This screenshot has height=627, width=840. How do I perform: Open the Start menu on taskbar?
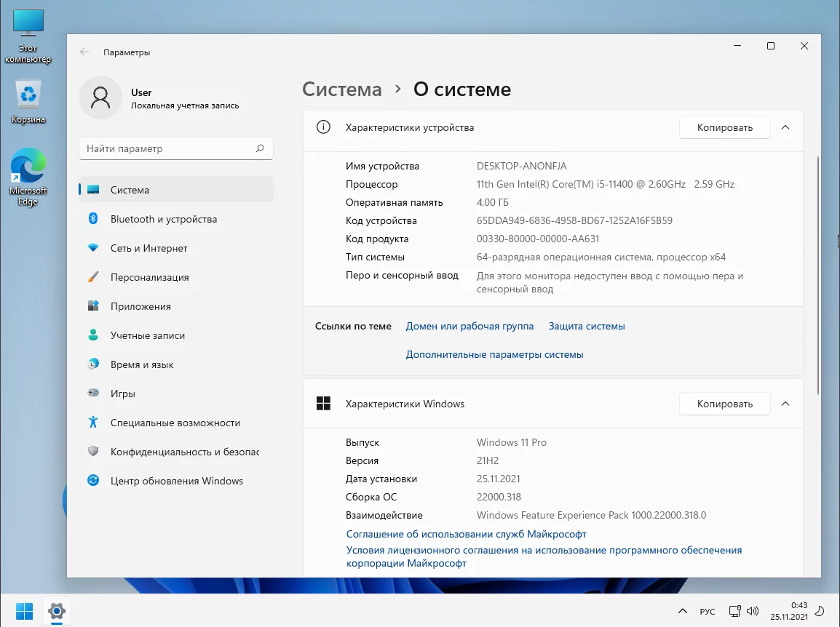[x=24, y=611]
